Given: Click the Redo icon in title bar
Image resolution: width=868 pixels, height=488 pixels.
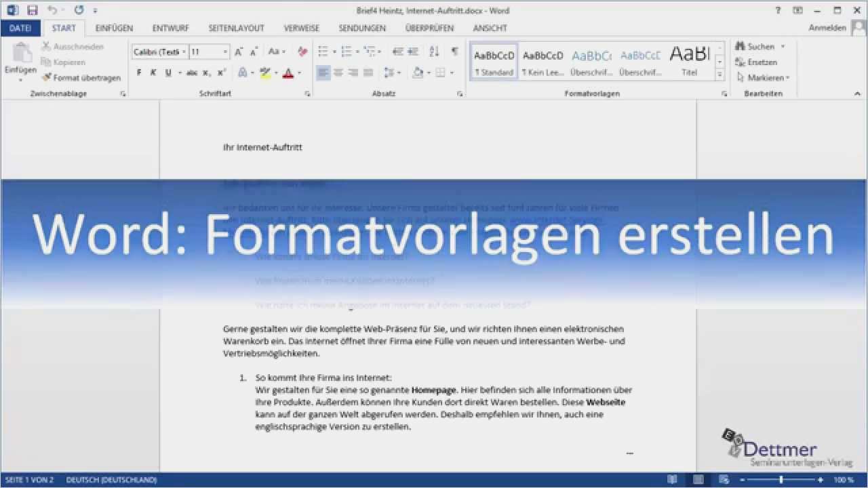Looking at the screenshot, I should (79, 10).
